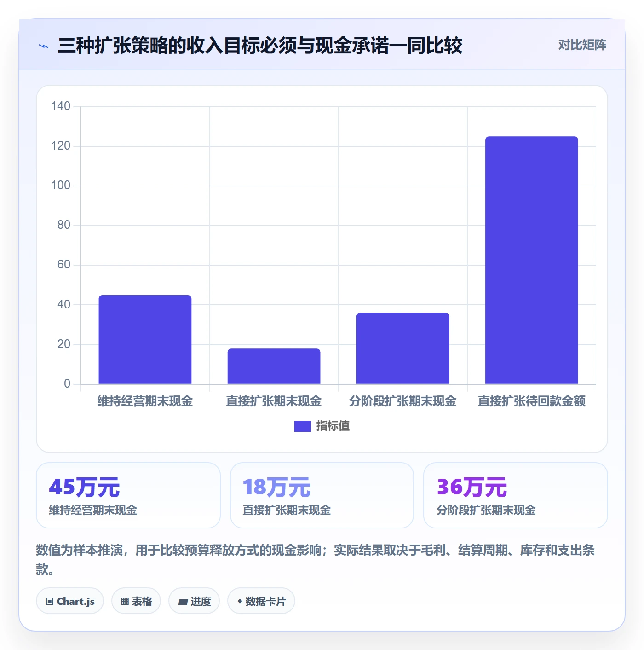644x650 pixels.
Task: Open the 45万元 data card
Action: pyautogui.click(x=128, y=495)
